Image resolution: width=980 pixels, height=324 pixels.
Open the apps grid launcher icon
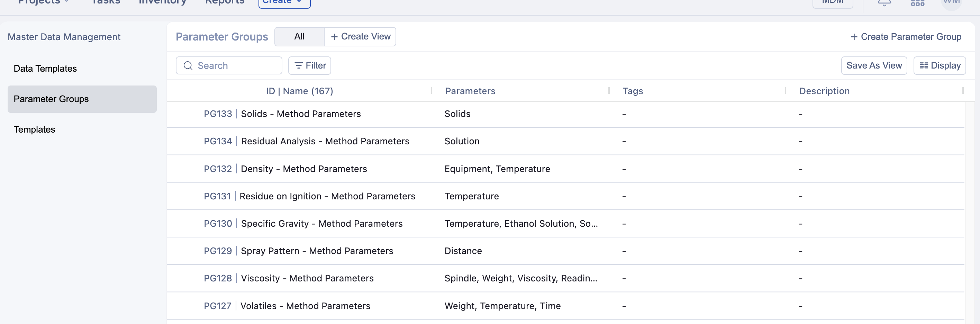pos(918,3)
